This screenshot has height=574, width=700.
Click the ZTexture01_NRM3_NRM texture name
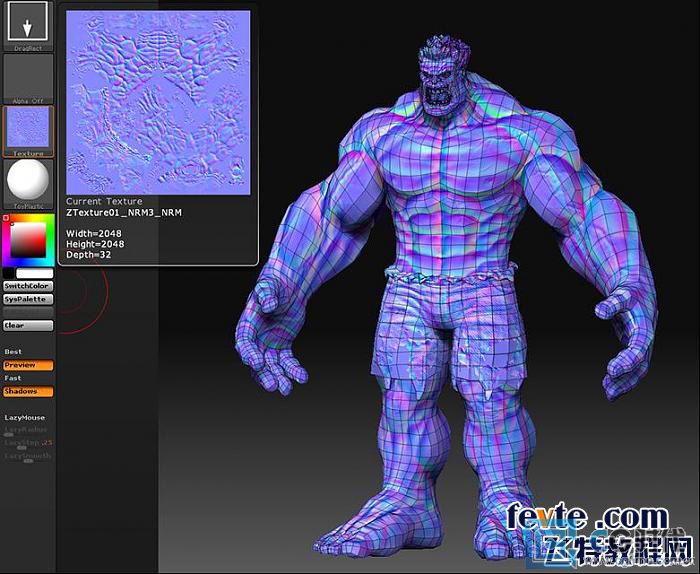pos(124,213)
